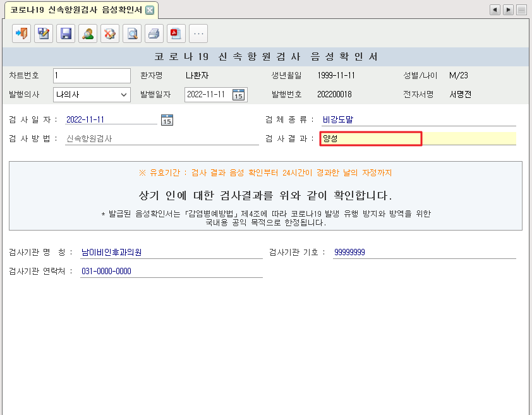Viewport: 532px width, 415px height.
Task: Open the tab list menu button
Action: [521, 10]
